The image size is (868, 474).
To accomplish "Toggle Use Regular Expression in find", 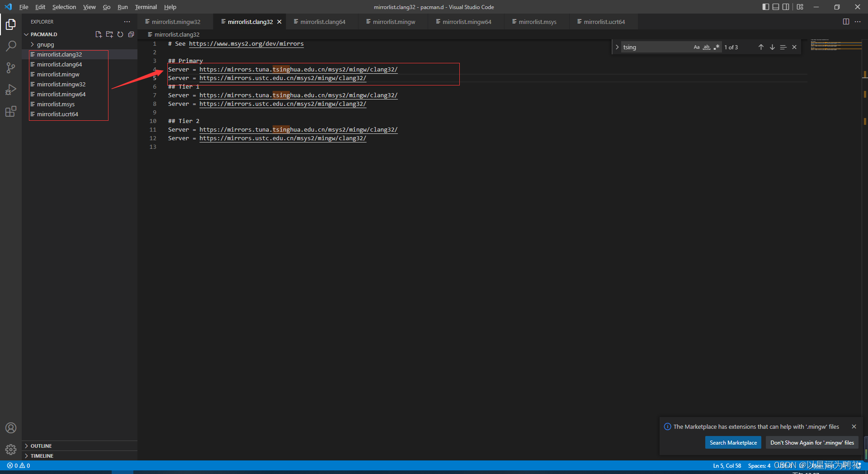I will (717, 47).
